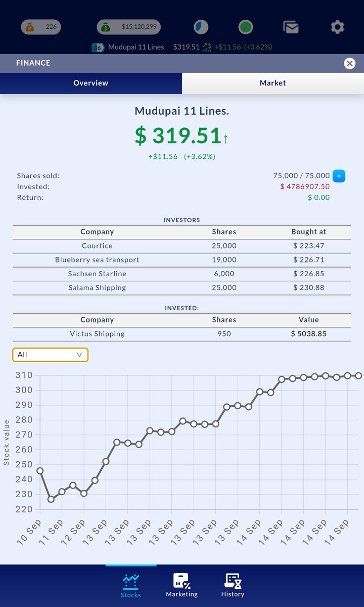Screen dimensions: 364x607
Task: Tap the return value $ 0.00
Action: click(318, 197)
